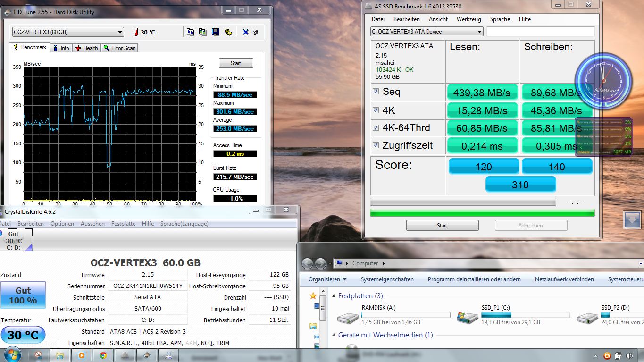Switch to the Info tab in HD Tune
Image resolution: width=644 pixels, height=362 pixels.
click(x=61, y=48)
